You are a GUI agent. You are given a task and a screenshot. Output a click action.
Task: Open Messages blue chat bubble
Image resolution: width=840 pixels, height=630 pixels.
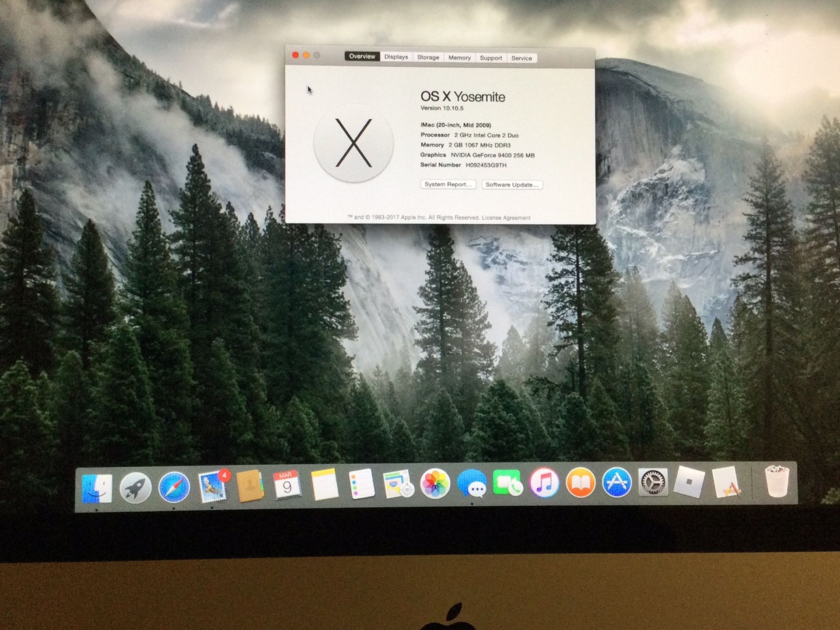click(472, 483)
